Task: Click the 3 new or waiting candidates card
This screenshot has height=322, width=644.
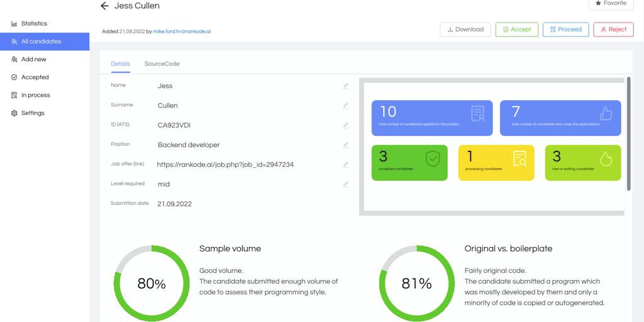Action: (x=583, y=163)
